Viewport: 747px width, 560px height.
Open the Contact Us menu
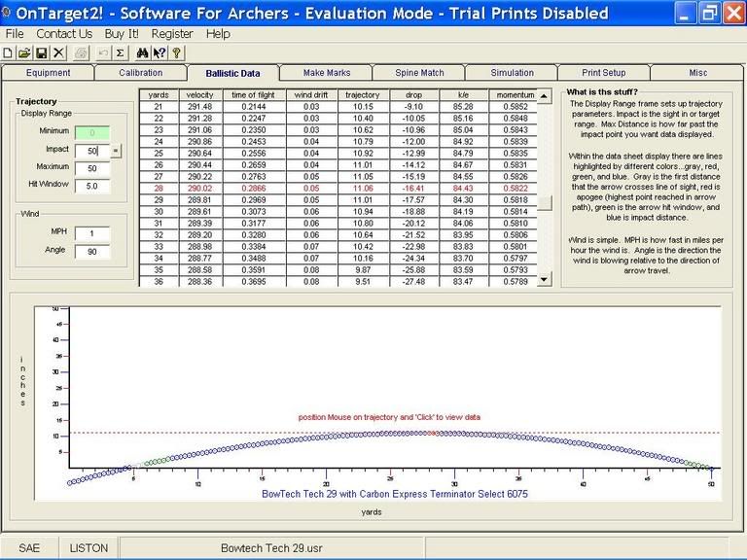(x=64, y=34)
